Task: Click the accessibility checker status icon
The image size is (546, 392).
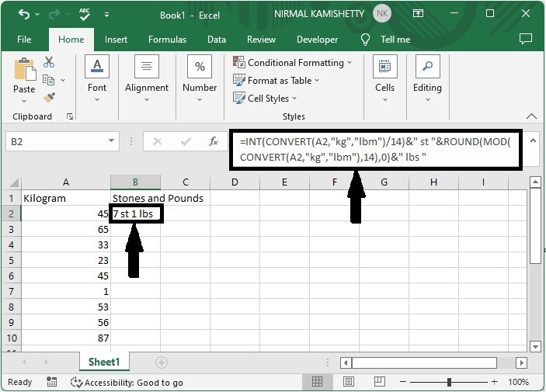Action: pyautogui.click(x=76, y=382)
